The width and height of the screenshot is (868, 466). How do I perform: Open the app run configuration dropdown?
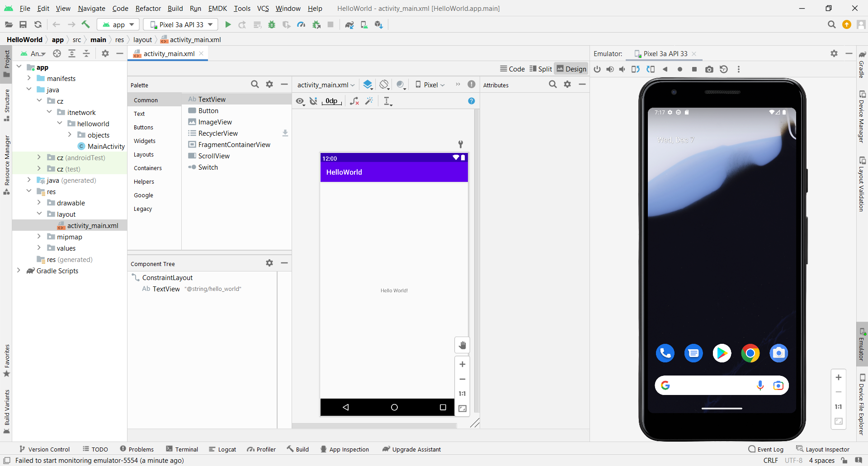(118, 24)
